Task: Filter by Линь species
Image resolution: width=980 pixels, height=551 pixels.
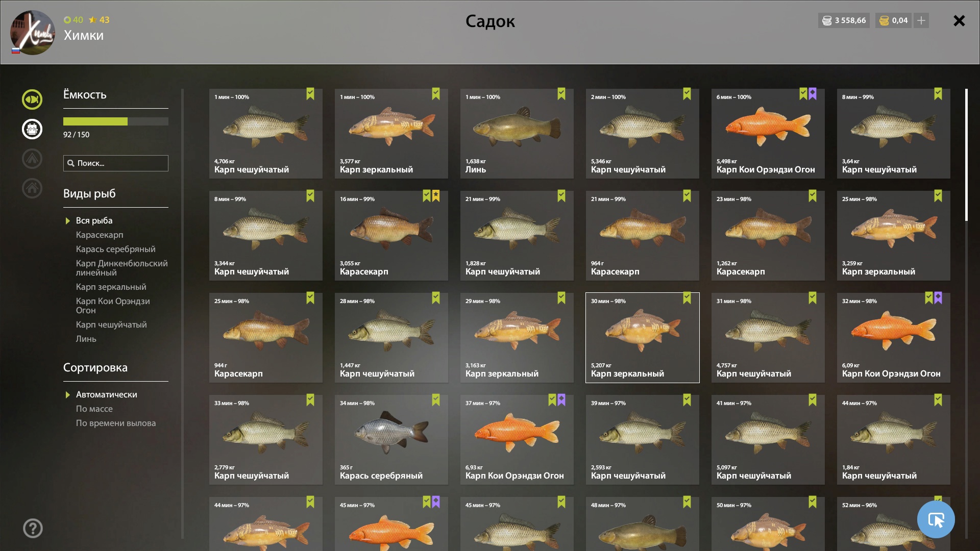Action: click(86, 339)
